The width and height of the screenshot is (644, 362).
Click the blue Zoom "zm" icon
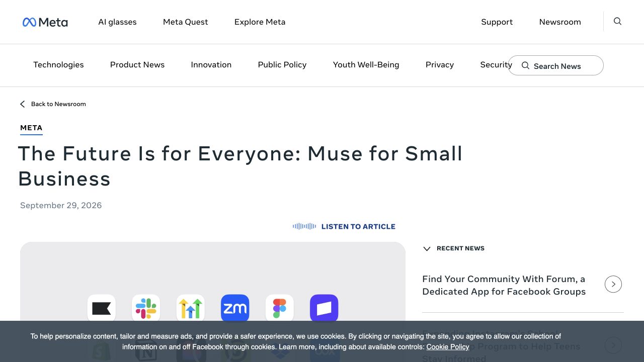pyautogui.click(x=235, y=308)
